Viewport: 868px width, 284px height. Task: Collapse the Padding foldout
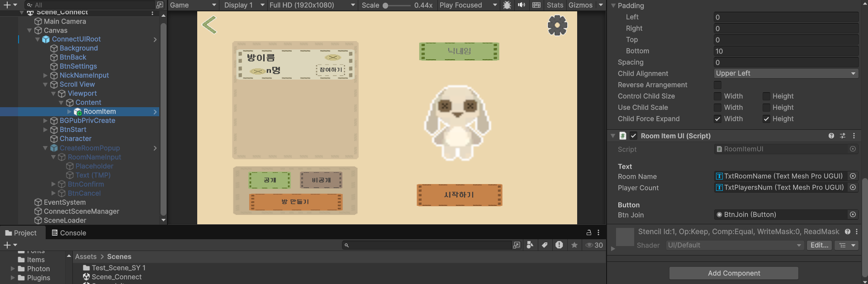(x=613, y=5)
